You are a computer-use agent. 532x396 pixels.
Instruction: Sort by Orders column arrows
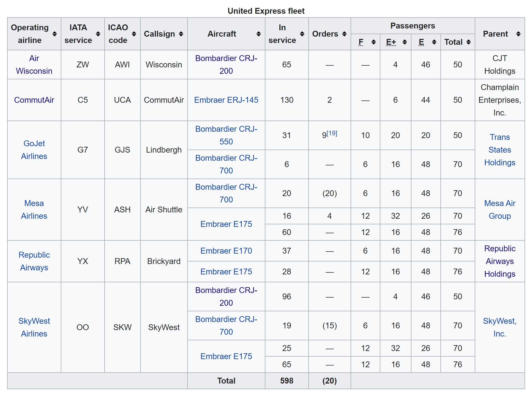344,34
